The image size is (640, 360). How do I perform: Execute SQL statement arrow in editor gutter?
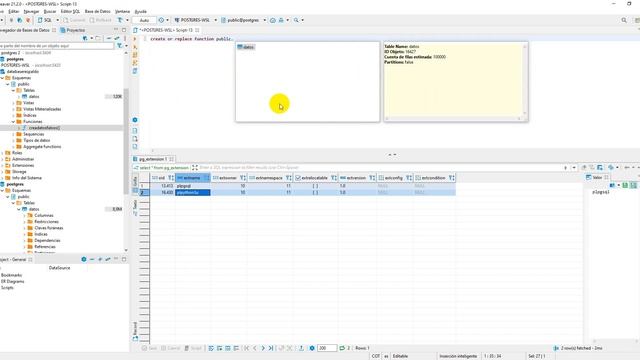click(135, 39)
